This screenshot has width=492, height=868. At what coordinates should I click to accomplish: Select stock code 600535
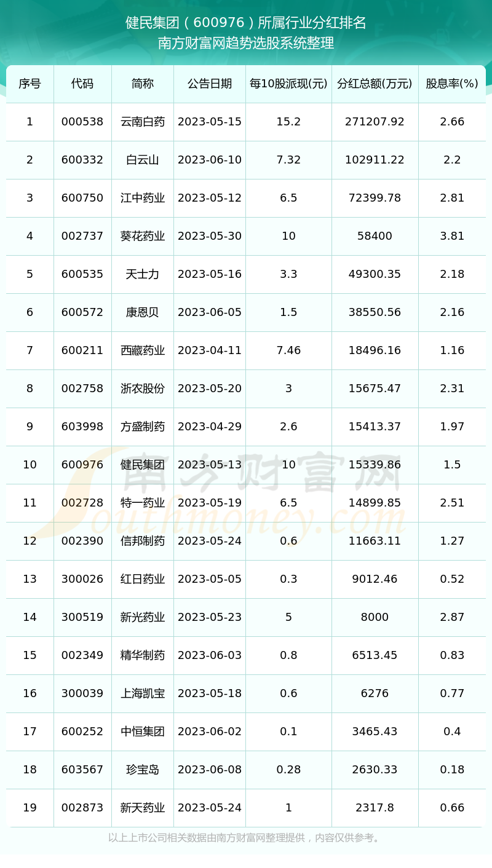[x=82, y=274]
